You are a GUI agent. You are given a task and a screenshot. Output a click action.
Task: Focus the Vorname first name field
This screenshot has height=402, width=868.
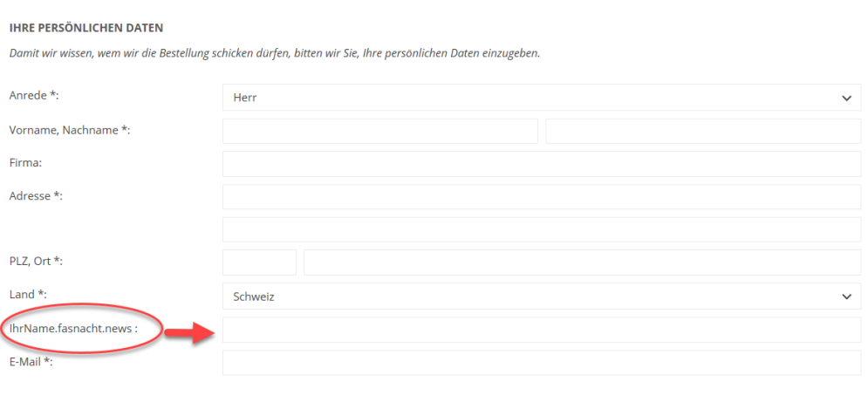379,131
